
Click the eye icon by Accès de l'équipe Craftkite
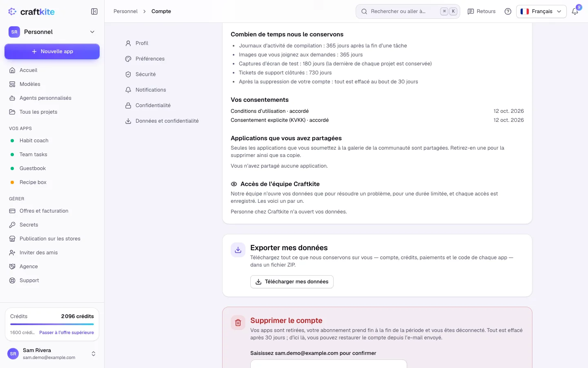pyautogui.click(x=234, y=184)
